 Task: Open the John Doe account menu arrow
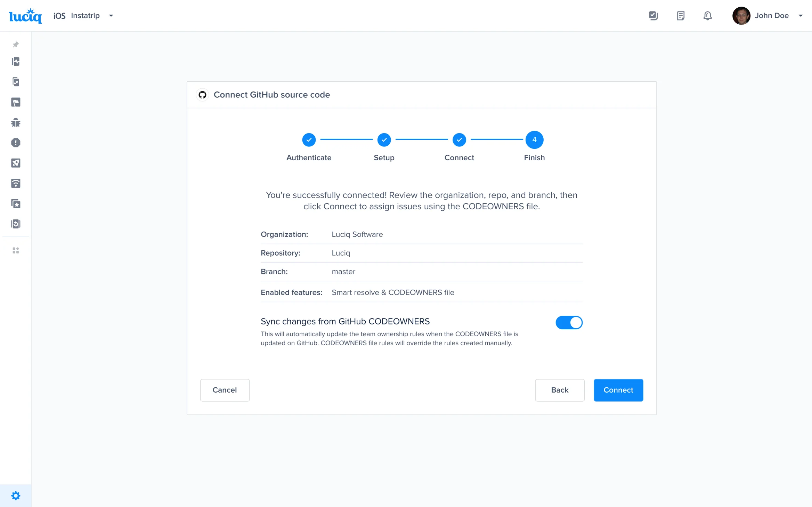click(801, 16)
